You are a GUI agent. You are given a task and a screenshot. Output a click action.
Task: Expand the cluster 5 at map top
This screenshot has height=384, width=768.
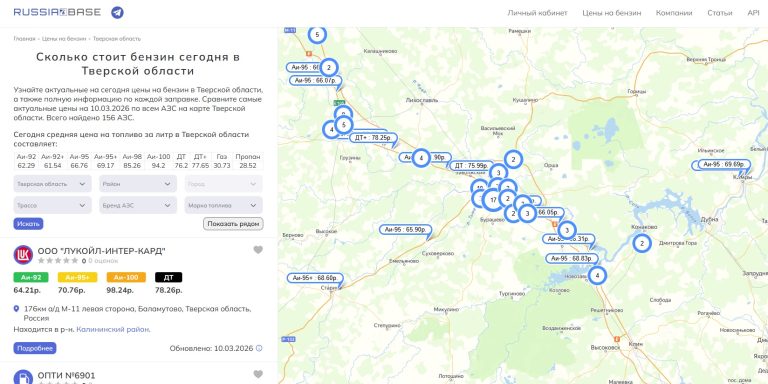[317, 34]
